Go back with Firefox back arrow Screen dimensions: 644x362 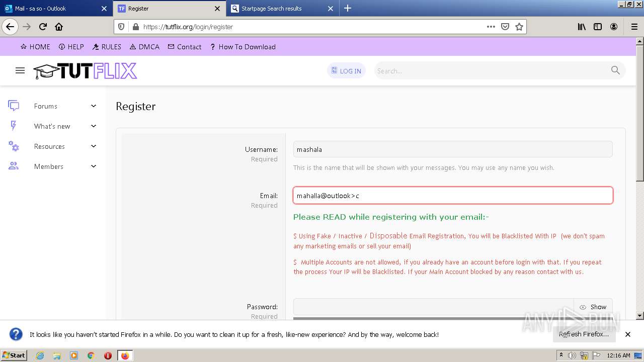point(10,27)
